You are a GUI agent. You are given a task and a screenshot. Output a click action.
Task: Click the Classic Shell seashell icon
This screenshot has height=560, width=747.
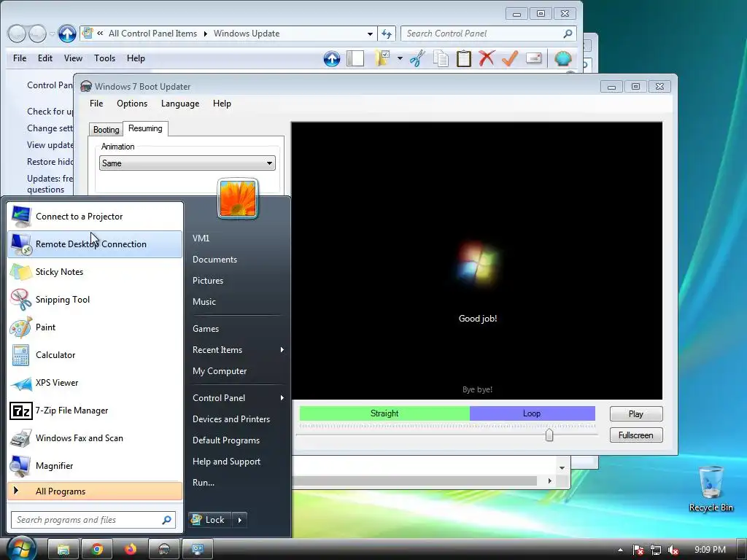click(562, 58)
